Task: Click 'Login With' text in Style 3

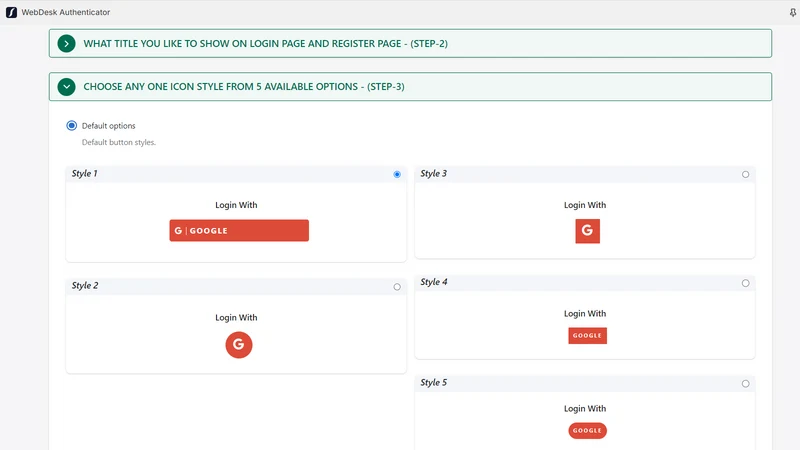Action: coord(585,205)
